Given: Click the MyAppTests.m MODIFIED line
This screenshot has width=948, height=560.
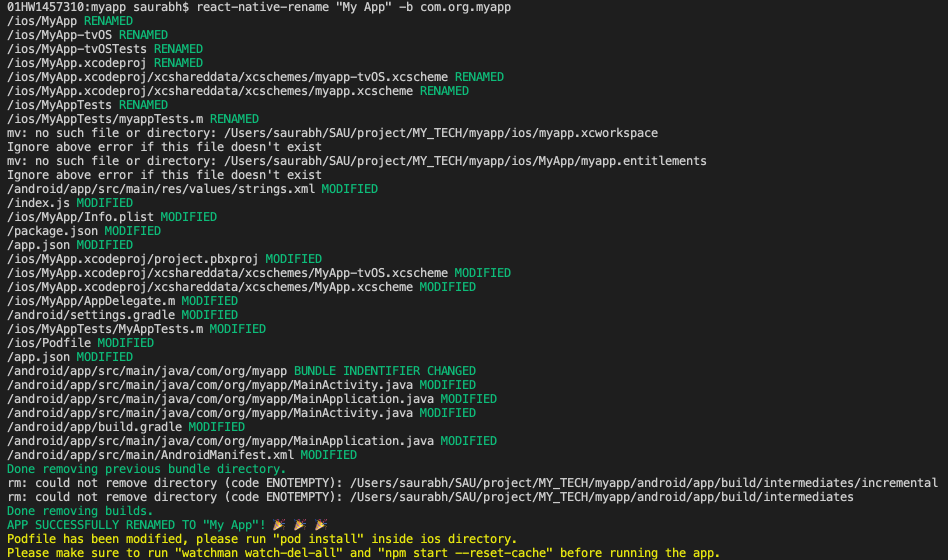Looking at the screenshot, I should pos(136,329).
